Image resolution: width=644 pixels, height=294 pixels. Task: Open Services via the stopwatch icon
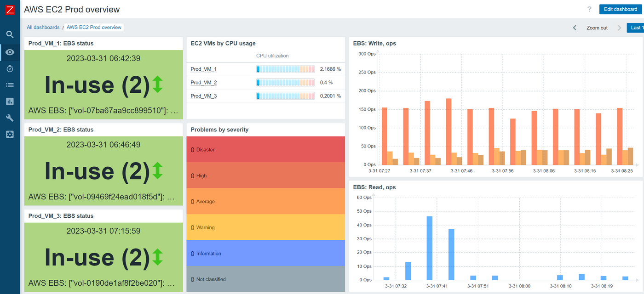click(x=9, y=68)
